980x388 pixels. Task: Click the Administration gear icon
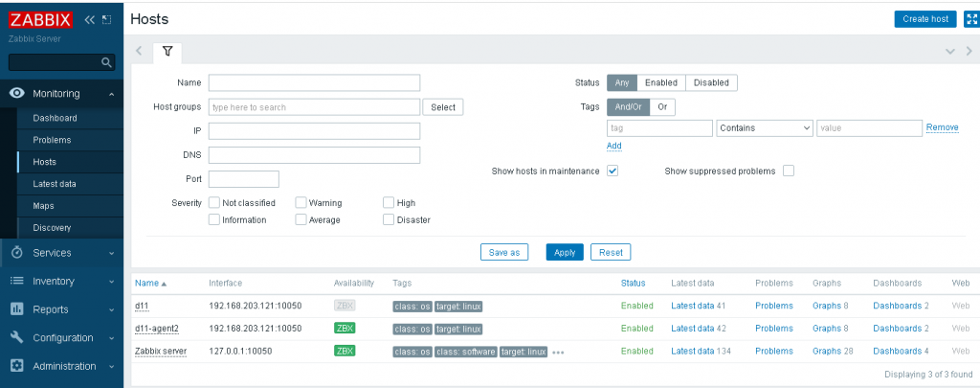click(17, 366)
